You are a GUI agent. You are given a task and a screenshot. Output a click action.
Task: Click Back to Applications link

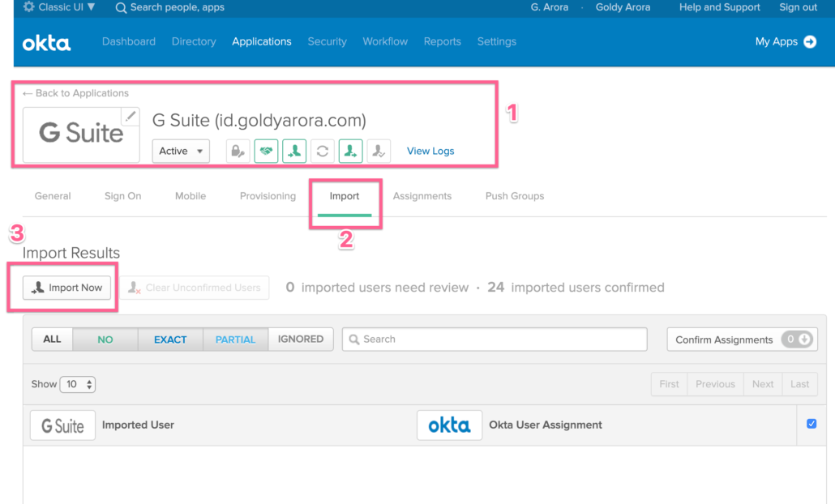click(82, 93)
